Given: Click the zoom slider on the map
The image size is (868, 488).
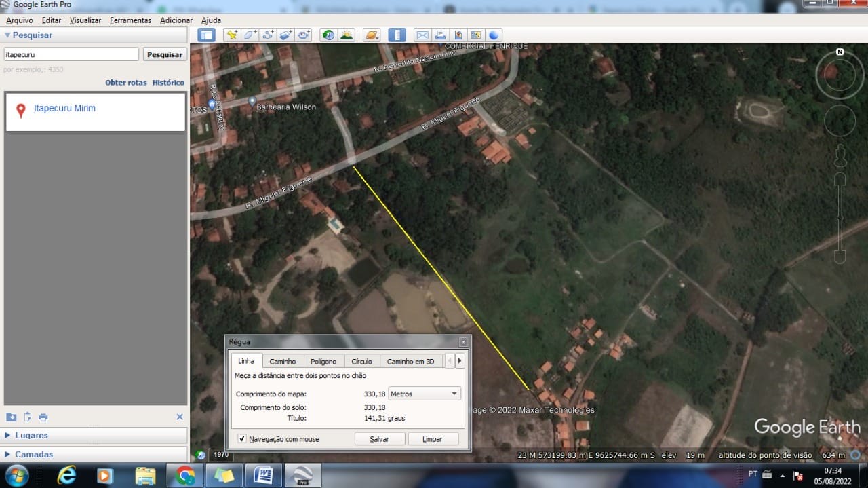Looking at the screenshot, I should coord(840,217).
